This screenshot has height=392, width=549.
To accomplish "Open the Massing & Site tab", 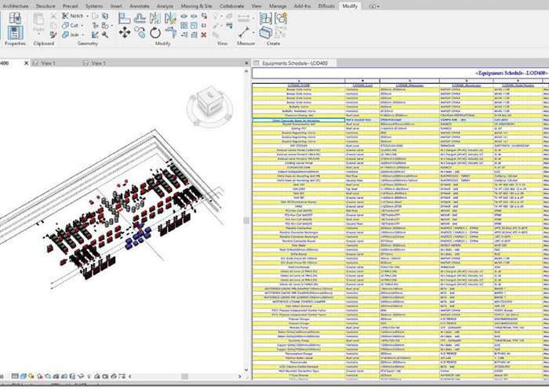I will tap(196, 6).
